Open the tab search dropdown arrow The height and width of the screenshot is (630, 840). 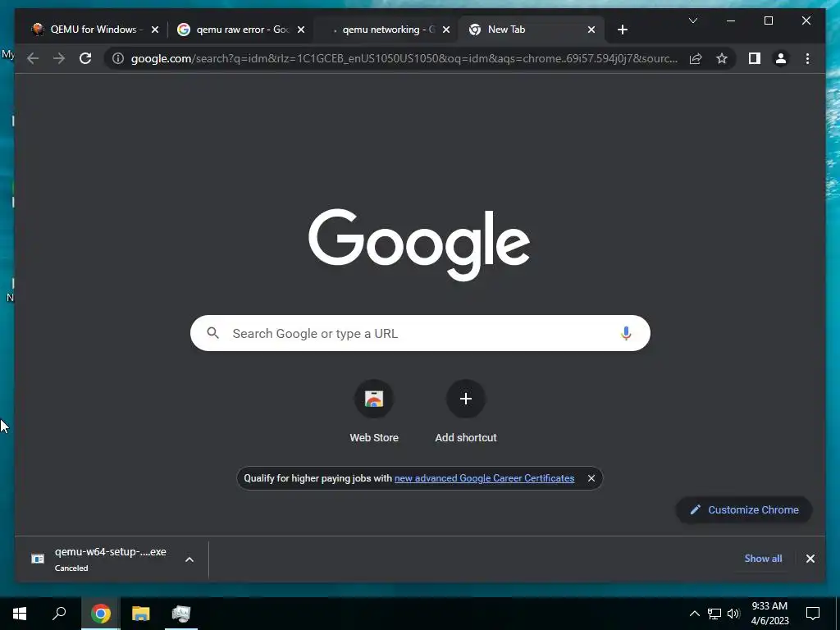692,21
